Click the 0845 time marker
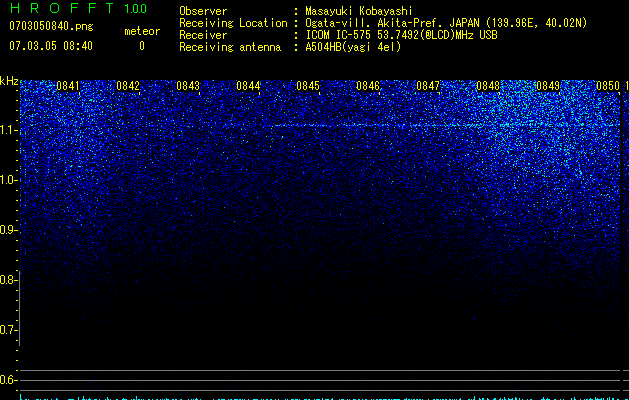Screen dimensions: 629x400 (308, 86)
